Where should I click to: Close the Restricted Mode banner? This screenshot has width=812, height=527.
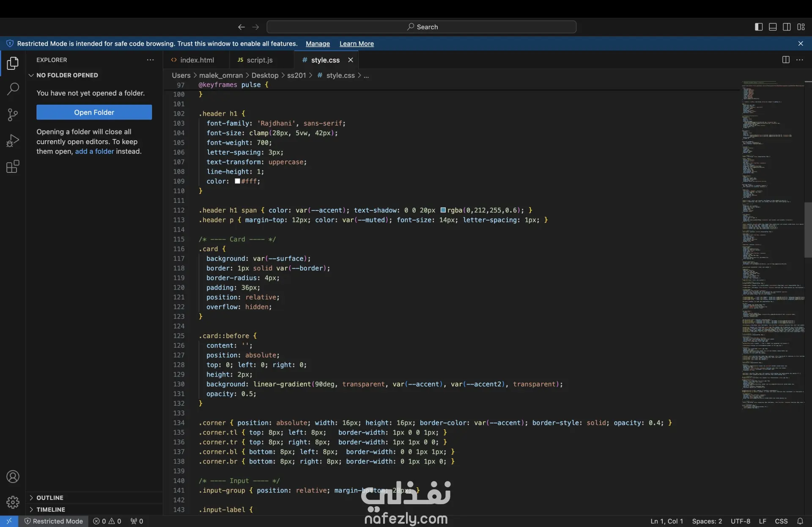click(801, 44)
